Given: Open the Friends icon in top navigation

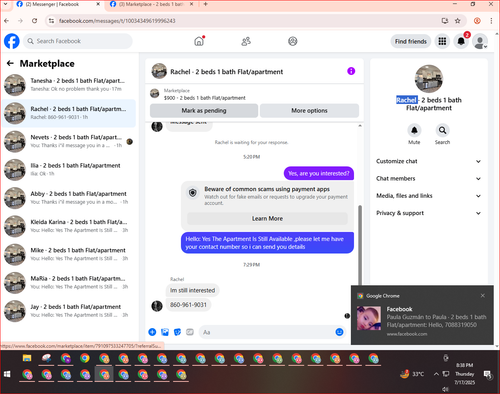Looking at the screenshot, I should point(246,41).
